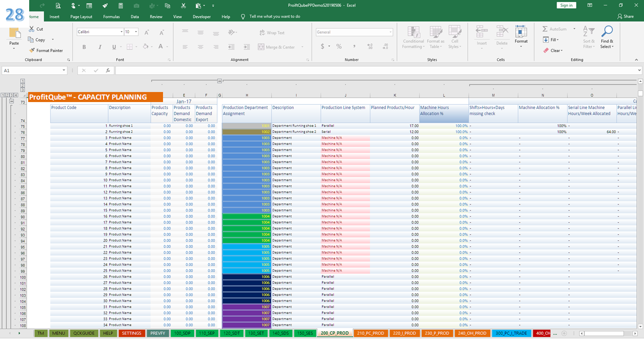Click the Center horizontal alignment icon
This screenshot has height=362, width=644.
click(200, 47)
